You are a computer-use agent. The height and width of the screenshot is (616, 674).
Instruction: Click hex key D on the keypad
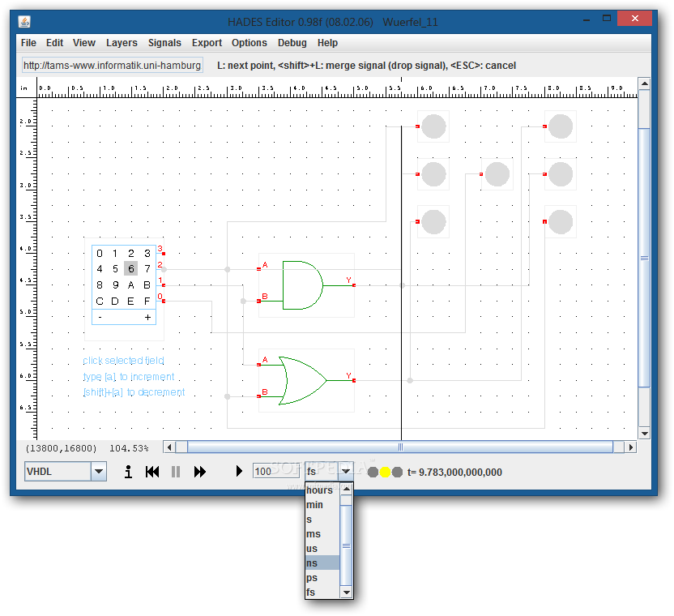click(x=115, y=302)
